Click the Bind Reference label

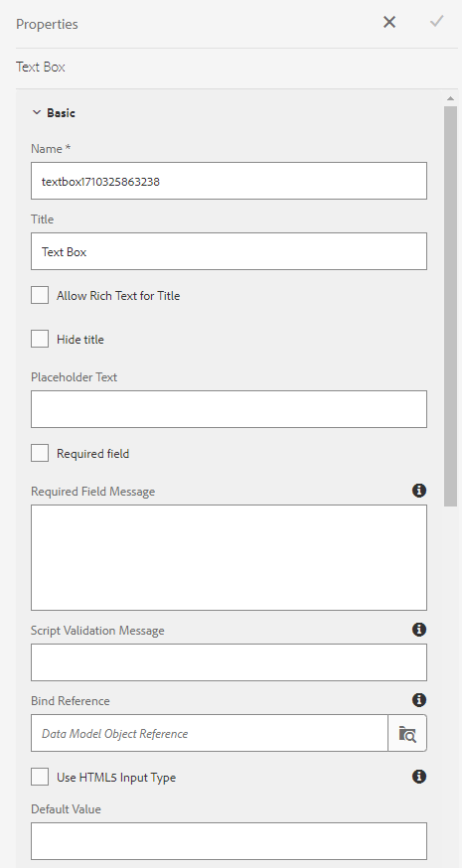(x=71, y=701)
